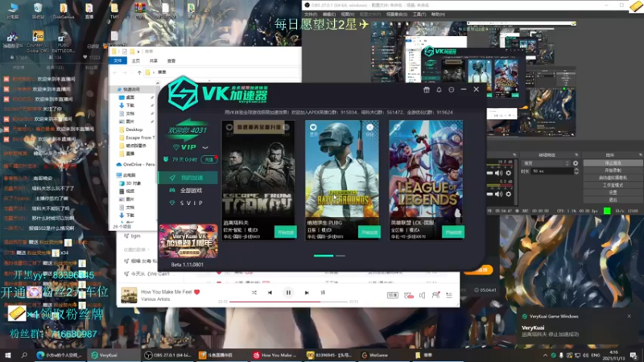Go up one folder in File Explorer
The height and width of the screenshot is (362, 644).
pyautogui.click(x=139, y=72)
